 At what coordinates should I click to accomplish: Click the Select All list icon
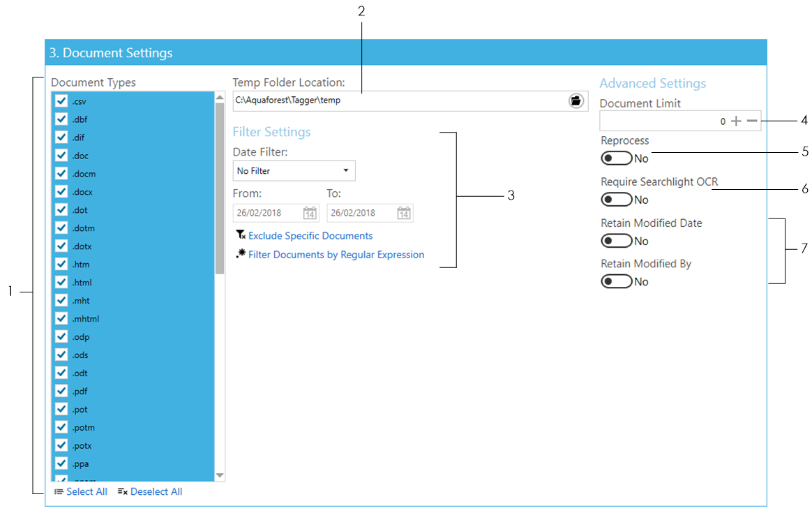coord(59,492)
